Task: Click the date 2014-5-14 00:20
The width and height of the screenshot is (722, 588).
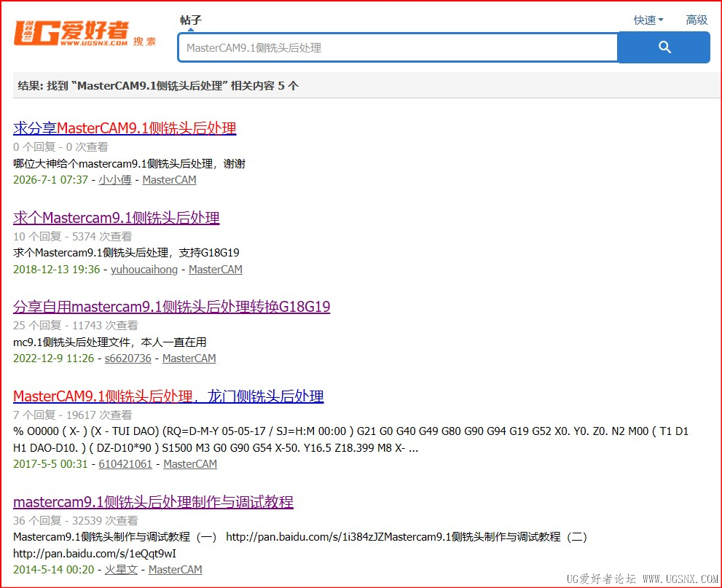Action: tap(54, 570)
